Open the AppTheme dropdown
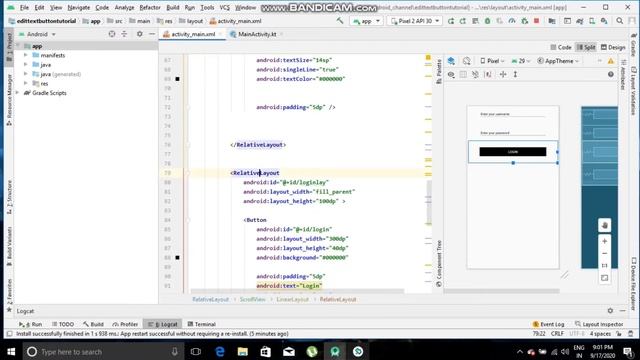Image resolution: width=640 pixels, height=360 pixels. [558, 61]
